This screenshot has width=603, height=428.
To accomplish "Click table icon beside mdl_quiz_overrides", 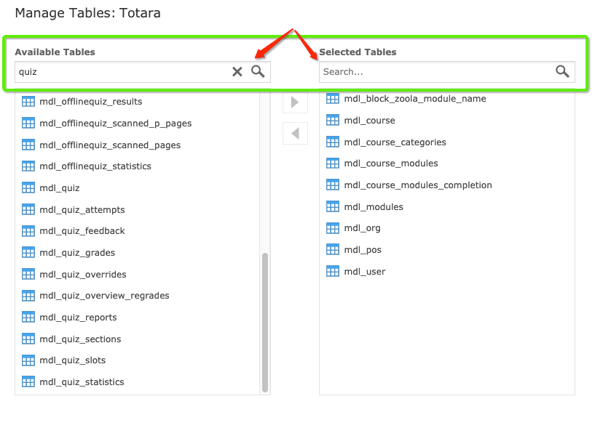I will pyautogui.click(x=28, y=274).
